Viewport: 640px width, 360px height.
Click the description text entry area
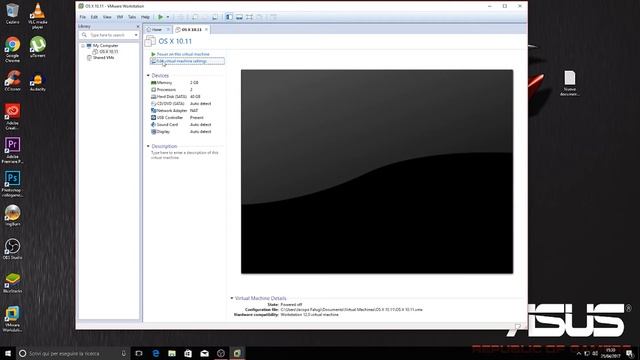coord(185,155)
